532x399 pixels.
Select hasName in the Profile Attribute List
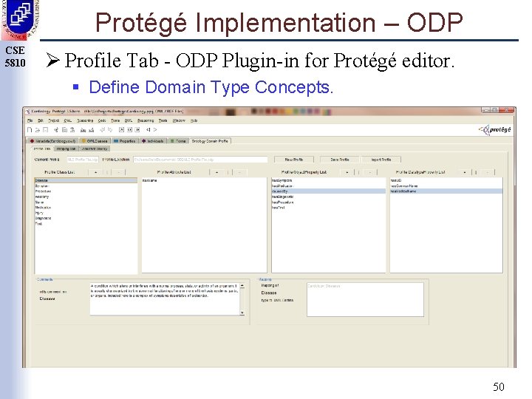pyautogui.click(x=204, y=180)
